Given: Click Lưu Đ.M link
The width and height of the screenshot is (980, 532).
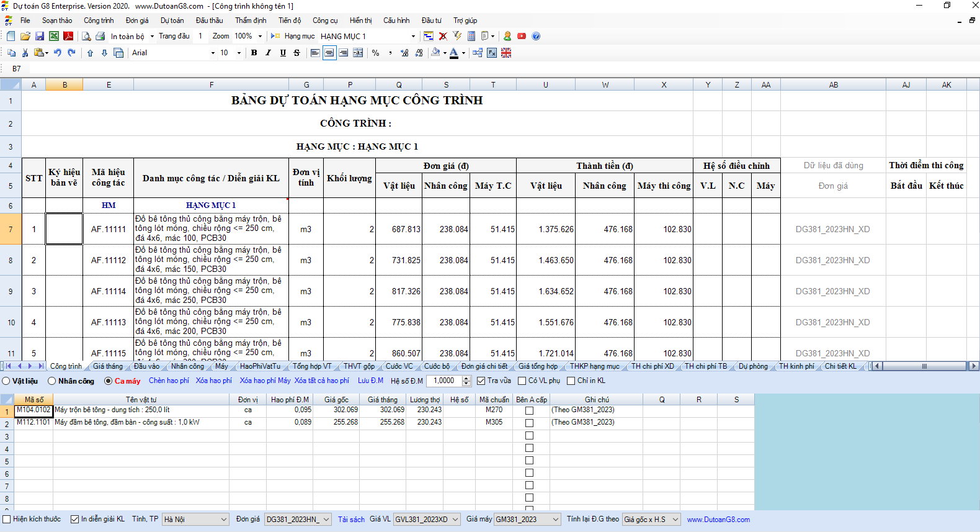Looking at the screenshot, I should pyautogui.click(x=370, y=381).
